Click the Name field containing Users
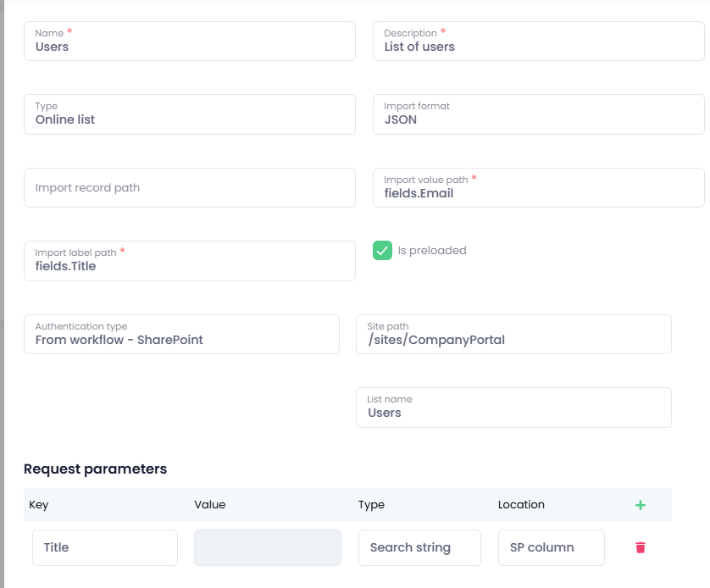 (189, 42)
